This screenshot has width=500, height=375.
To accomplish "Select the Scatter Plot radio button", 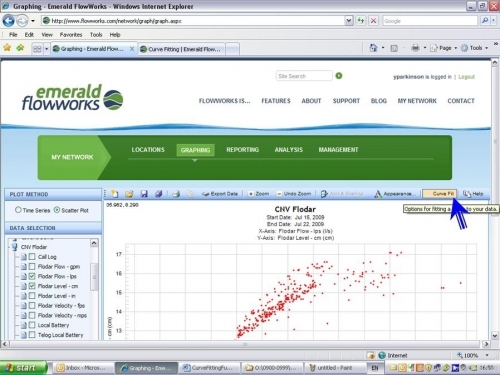I will coord(57,210).
